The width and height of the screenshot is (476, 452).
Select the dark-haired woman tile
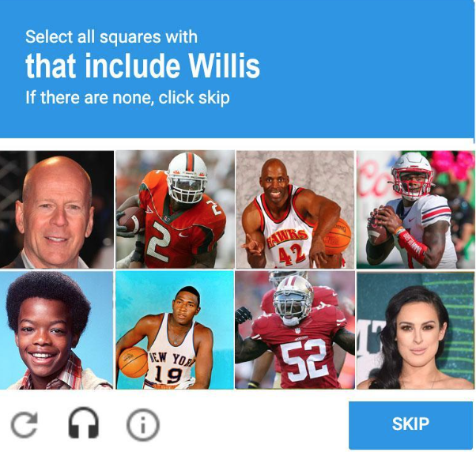(x=415, y=330)
